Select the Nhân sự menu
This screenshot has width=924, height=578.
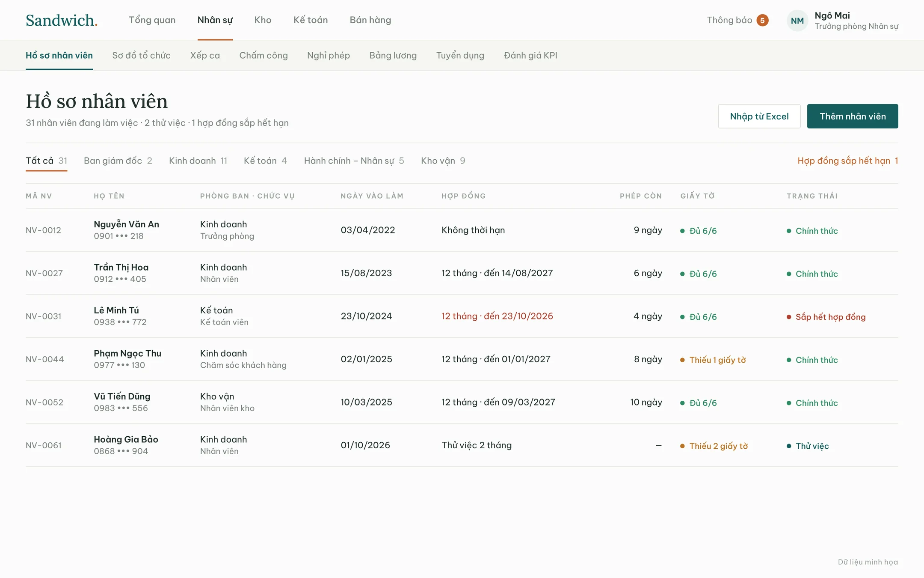tap(215, 20)
